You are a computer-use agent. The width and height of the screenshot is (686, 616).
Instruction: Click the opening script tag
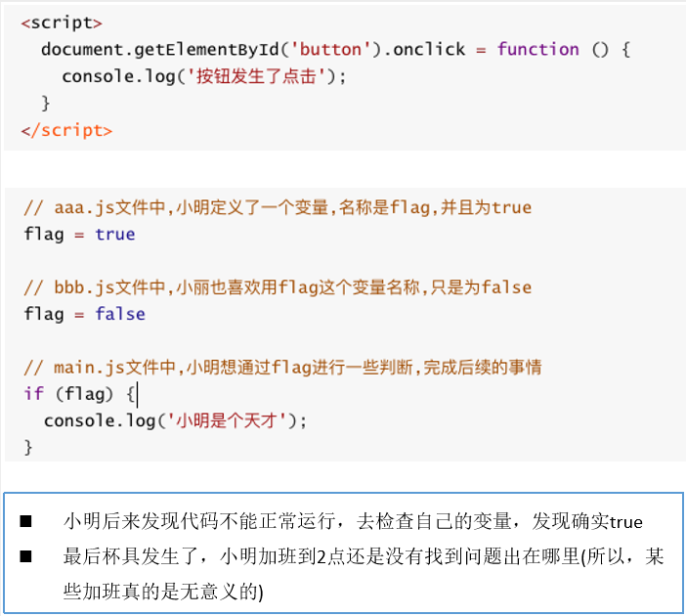point(61,22)
